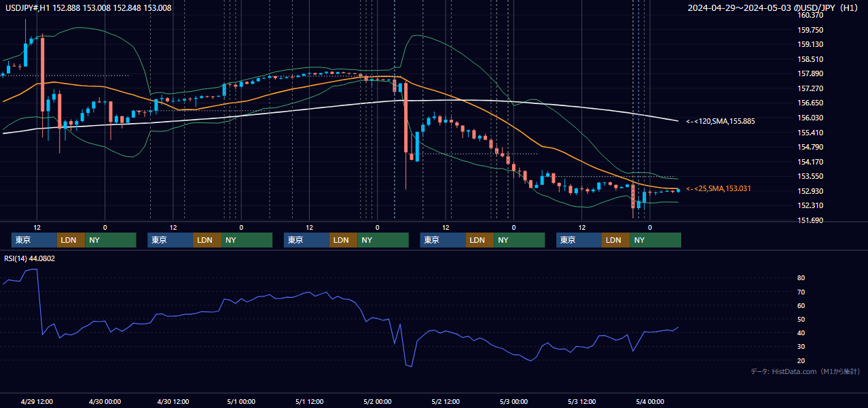Click price level 158.510 on the axis

point(810,59)
